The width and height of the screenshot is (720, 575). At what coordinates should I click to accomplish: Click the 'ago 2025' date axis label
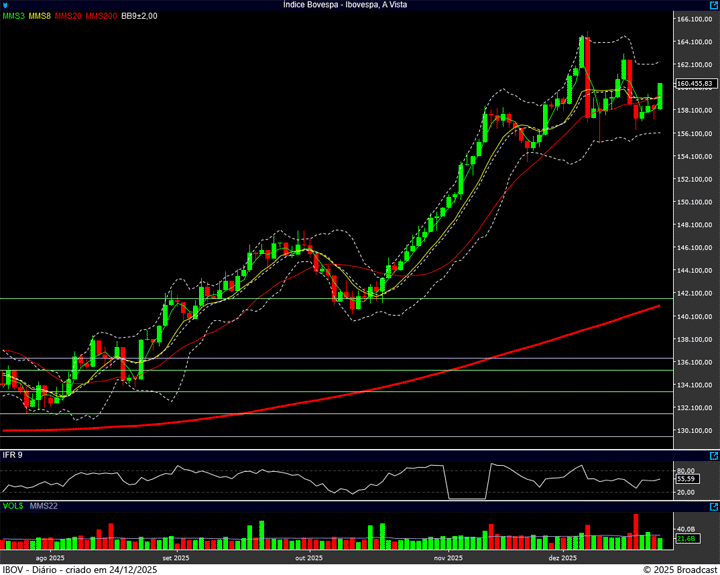[50, 557]
